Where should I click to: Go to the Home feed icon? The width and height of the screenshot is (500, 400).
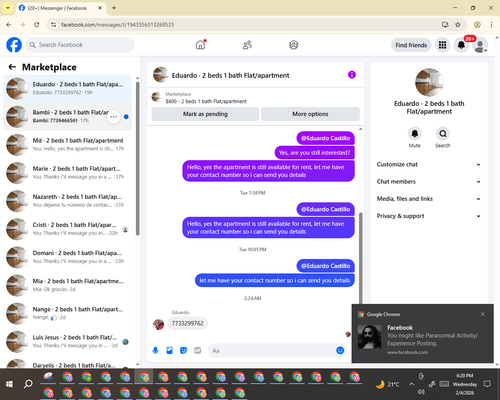tap(200, 45)
